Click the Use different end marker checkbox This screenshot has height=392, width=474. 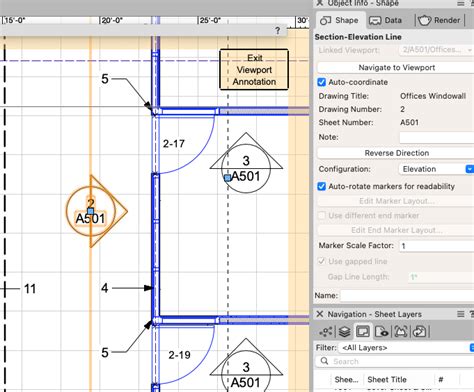(x=322, y=215)
